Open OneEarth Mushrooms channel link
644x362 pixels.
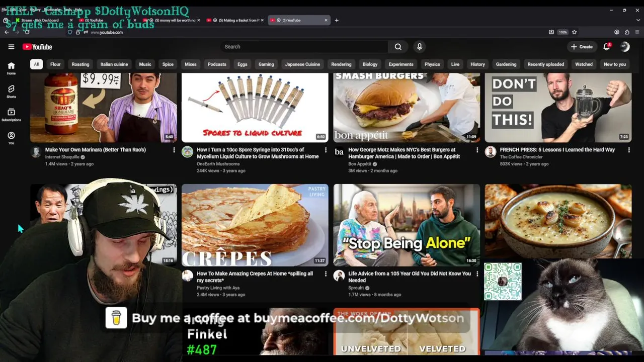[218, 164]
